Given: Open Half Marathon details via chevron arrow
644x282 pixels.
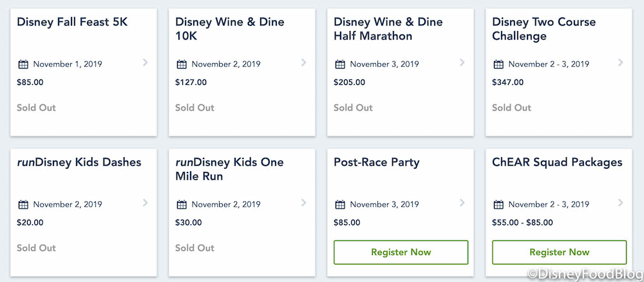Looking at the screenshot, I should tap(462, 62).
